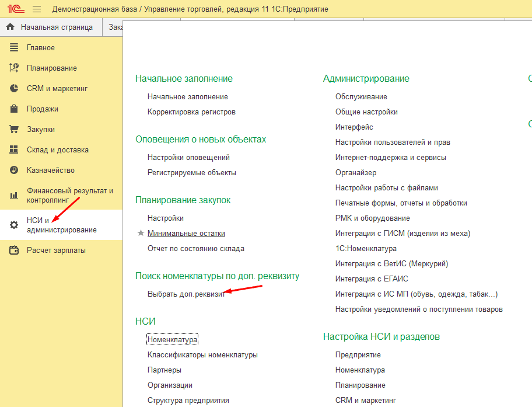
Task: Click Интеграция с ЕГАИС link
Action: (372, 279)
